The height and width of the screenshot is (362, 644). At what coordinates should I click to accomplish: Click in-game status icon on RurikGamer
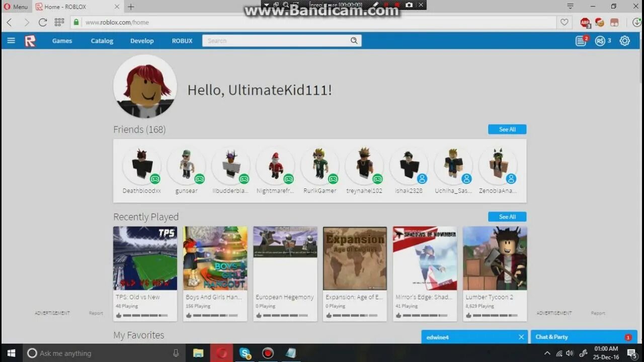coord(333,178)
